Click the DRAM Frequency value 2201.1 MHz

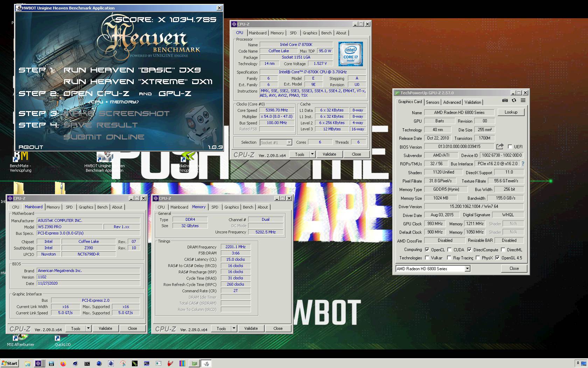tap(236, 247)
